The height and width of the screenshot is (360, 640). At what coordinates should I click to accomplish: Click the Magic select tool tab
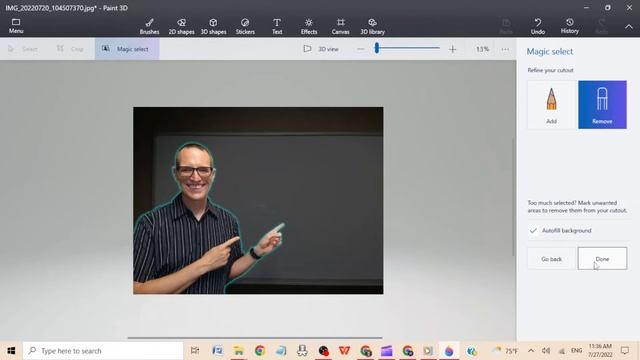(127, 49)
